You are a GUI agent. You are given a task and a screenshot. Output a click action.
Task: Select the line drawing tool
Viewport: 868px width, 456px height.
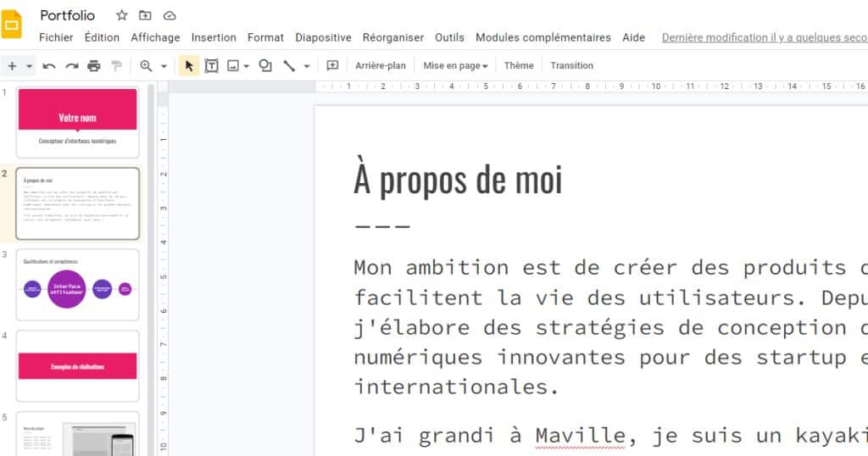[x=289, y=66]
